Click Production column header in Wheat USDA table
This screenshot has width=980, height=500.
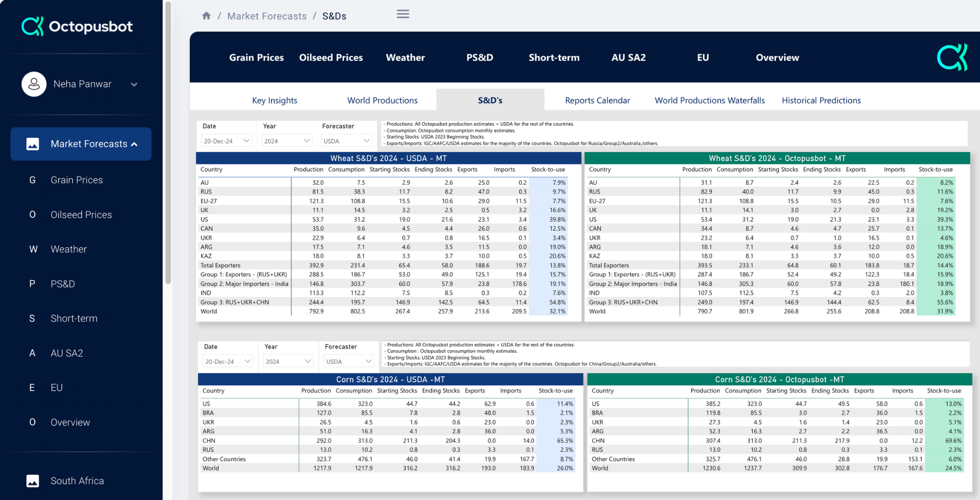click(308, 170)
